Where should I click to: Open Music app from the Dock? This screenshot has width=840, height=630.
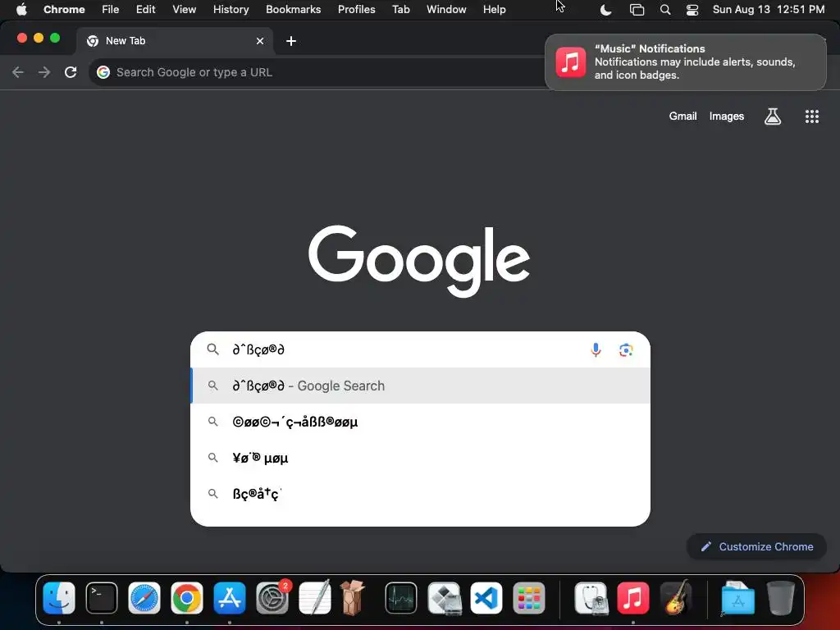click(x=632, y=598)
